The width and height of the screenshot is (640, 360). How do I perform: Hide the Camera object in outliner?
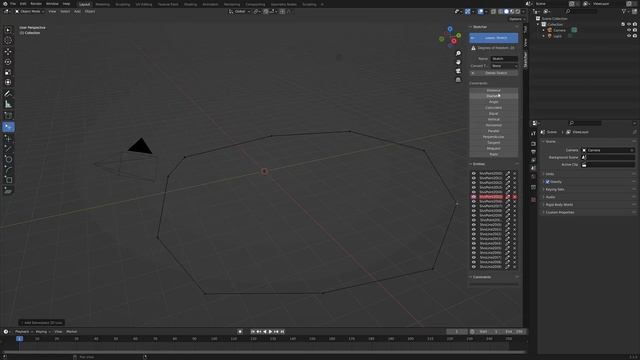click(629, 30)
